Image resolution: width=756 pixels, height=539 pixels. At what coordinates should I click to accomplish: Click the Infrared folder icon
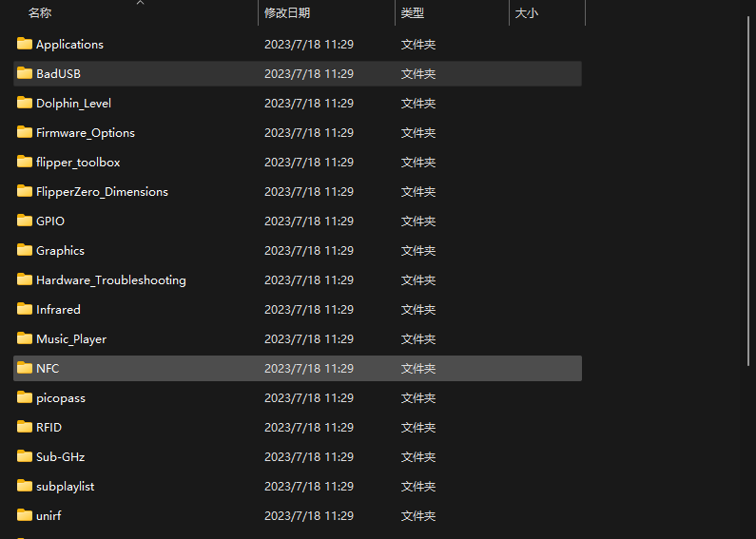click(x=25, y=309)
